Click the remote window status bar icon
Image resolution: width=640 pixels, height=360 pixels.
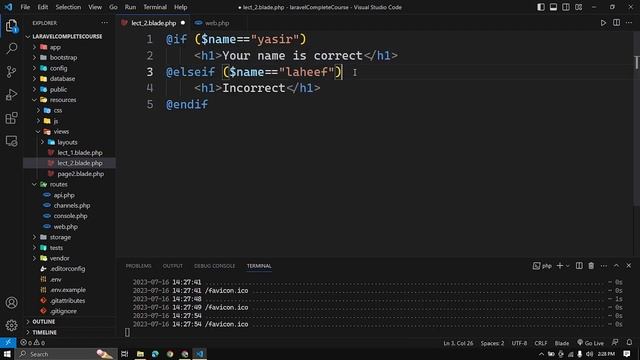tap(8, 342)
